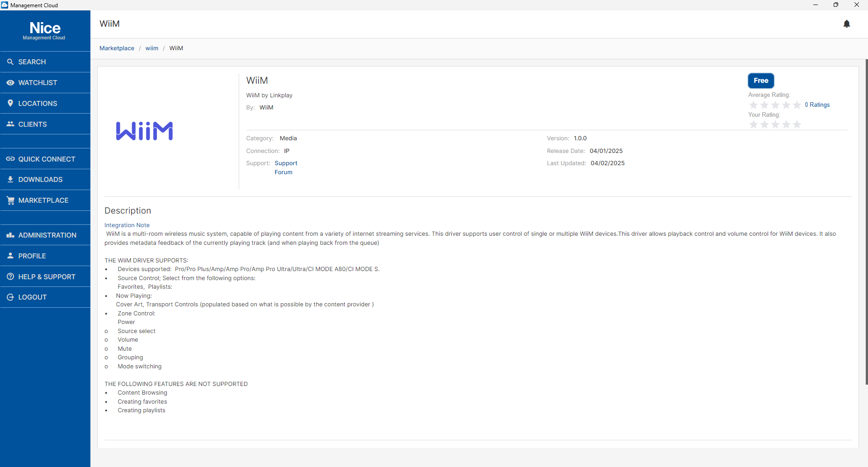Open the Support link
The width and height of the screenshot is (868, 467).
click(286, 163)
